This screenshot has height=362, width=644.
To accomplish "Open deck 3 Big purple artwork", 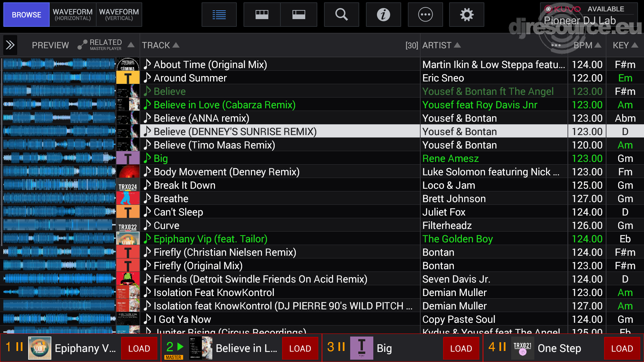I will [362, 348].
